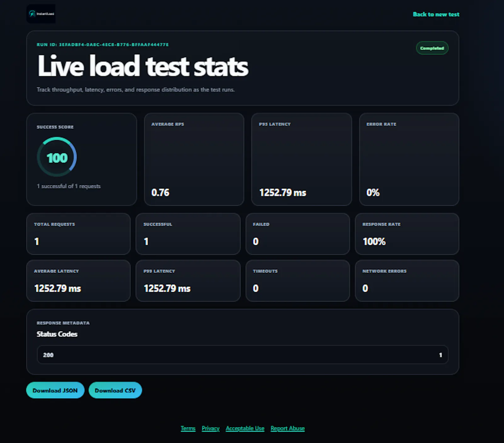Screen dimensions: 504x443
Task: Click the Success Score label
Action: click(x=55, y=127)
